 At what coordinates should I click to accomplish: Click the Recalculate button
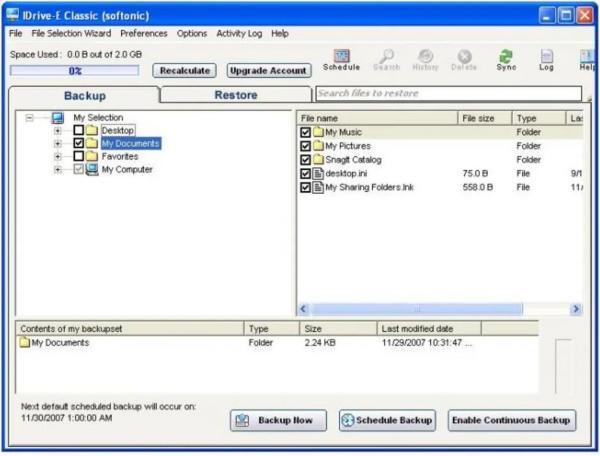coord(184,70)
